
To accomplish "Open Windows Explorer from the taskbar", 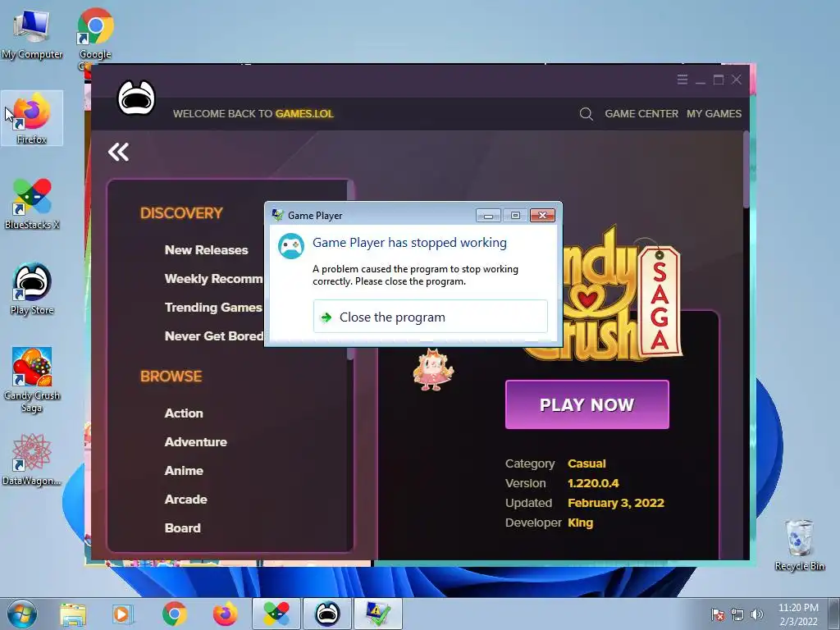I will pos(73,614).
